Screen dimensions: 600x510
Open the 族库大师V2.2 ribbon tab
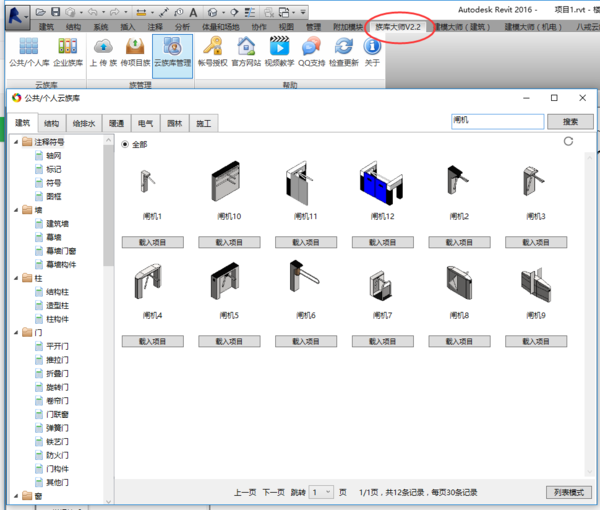pyautogui.click(x=398, y=26)
